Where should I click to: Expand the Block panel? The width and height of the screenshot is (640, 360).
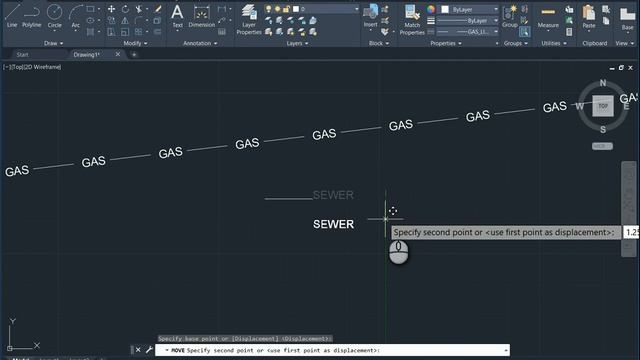pos(378,43)
